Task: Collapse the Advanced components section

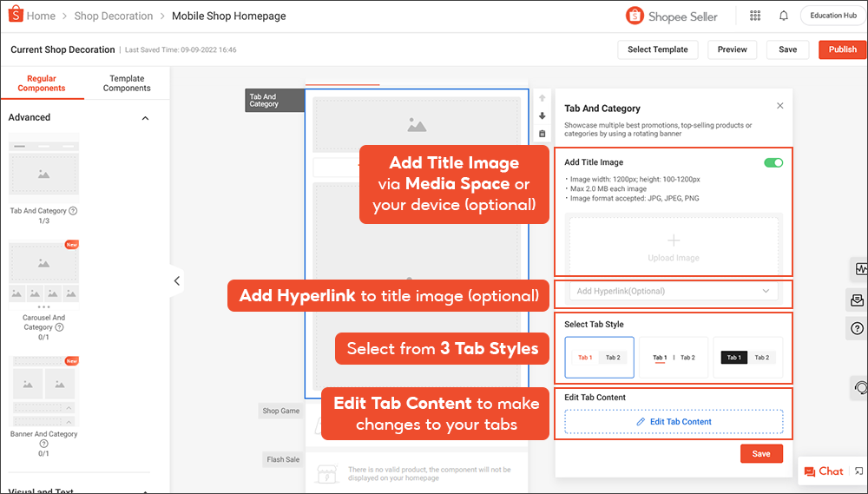Action: pos(145,118)
